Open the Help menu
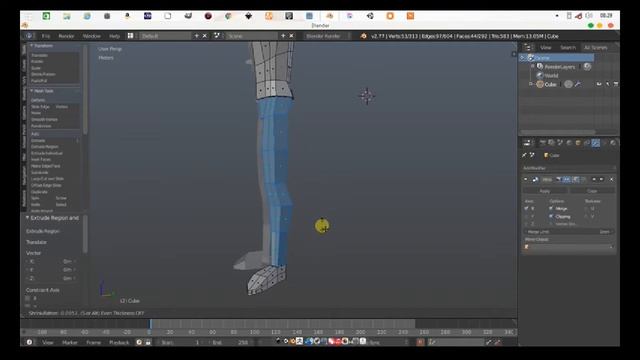 [114, 36]
